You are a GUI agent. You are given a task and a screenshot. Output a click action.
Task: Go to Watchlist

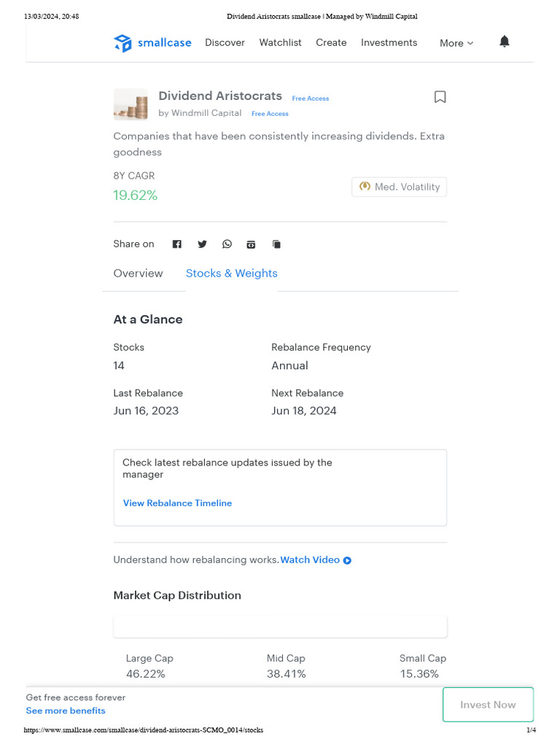point(280,42)
